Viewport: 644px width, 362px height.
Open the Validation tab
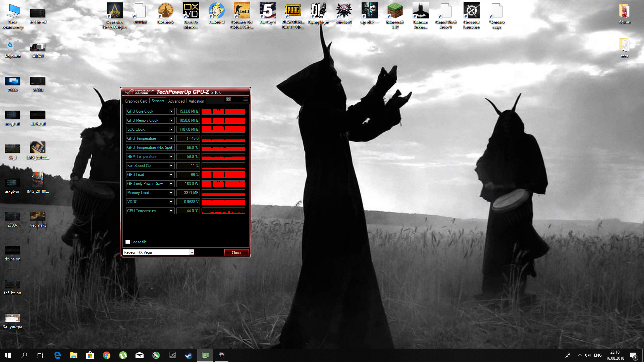pos(196,101)
